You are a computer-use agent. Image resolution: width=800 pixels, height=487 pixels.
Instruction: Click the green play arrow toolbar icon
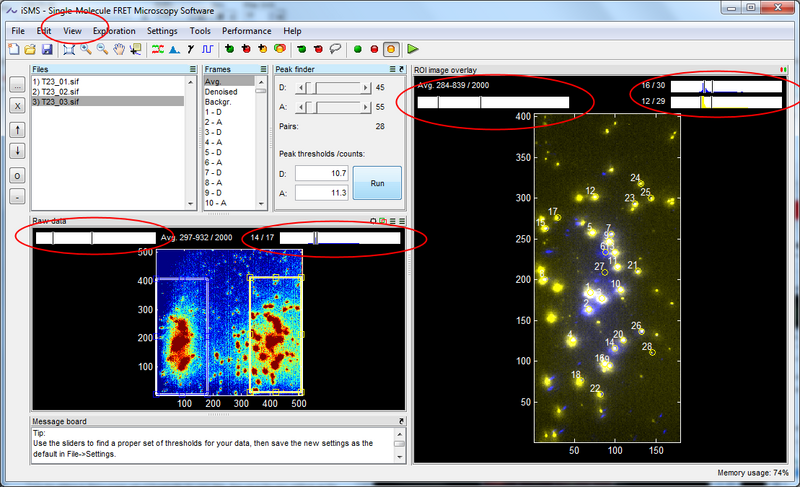[413, 48]
